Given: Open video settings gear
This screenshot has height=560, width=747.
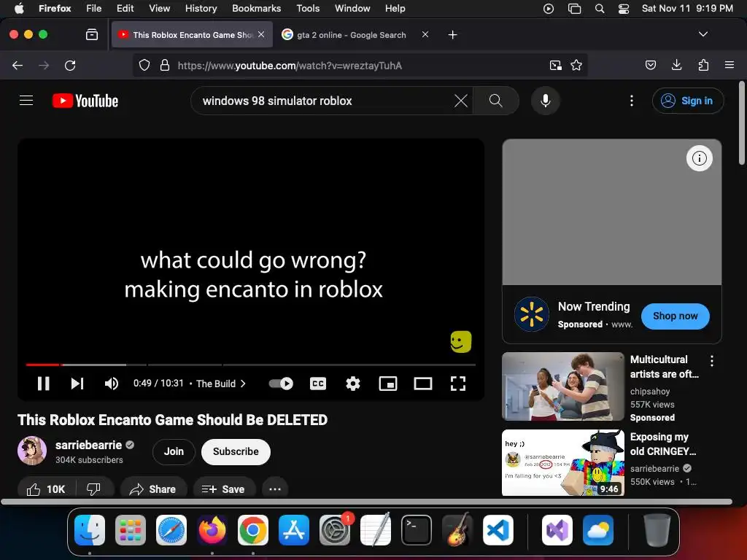Looking at the screenshot, I should tap(353, 384).
